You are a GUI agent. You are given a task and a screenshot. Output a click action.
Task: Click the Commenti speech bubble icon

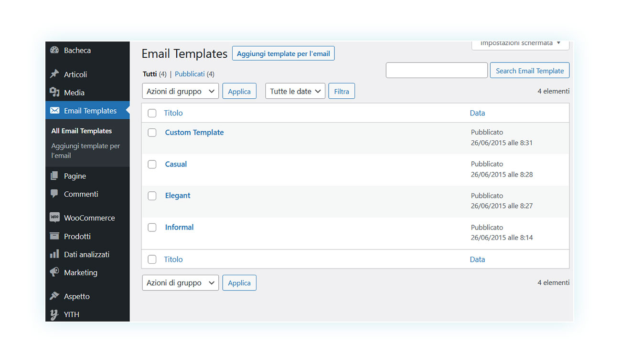point(54,194)
